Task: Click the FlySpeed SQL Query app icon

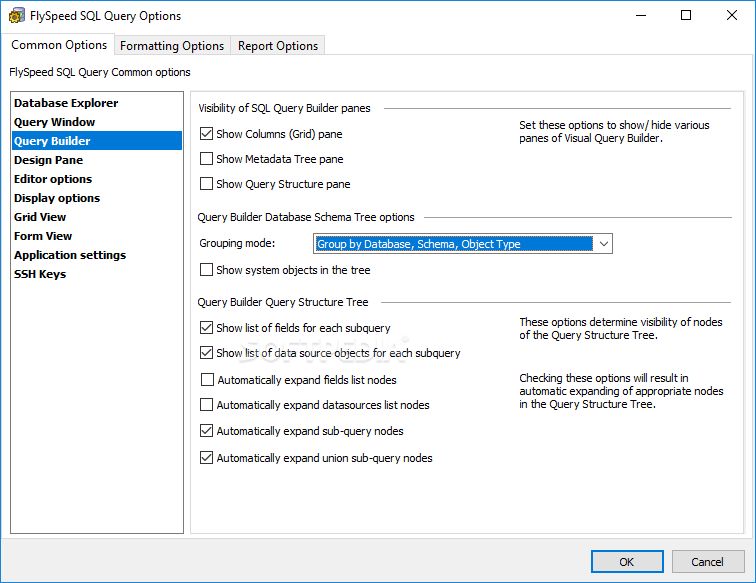Action: tap(16, 16)
